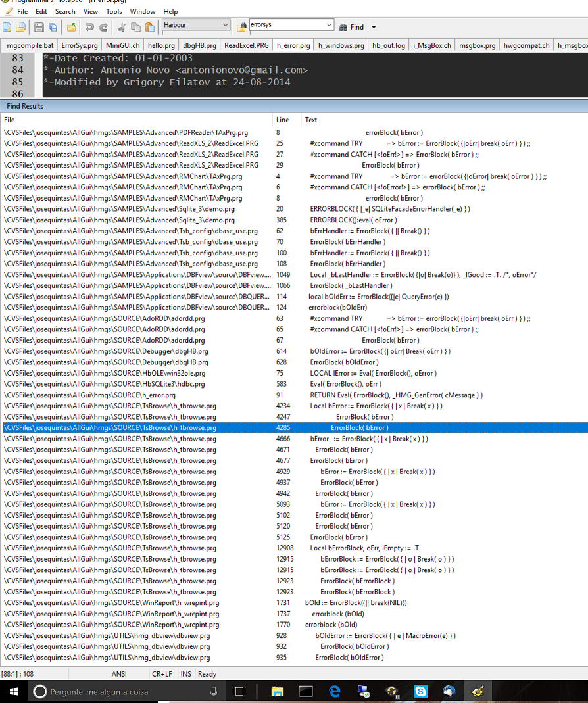This screenshot has width=588, height=703.
Task: Copy selection with toolbar Copy icon
Action: click(x=135, y=27)
